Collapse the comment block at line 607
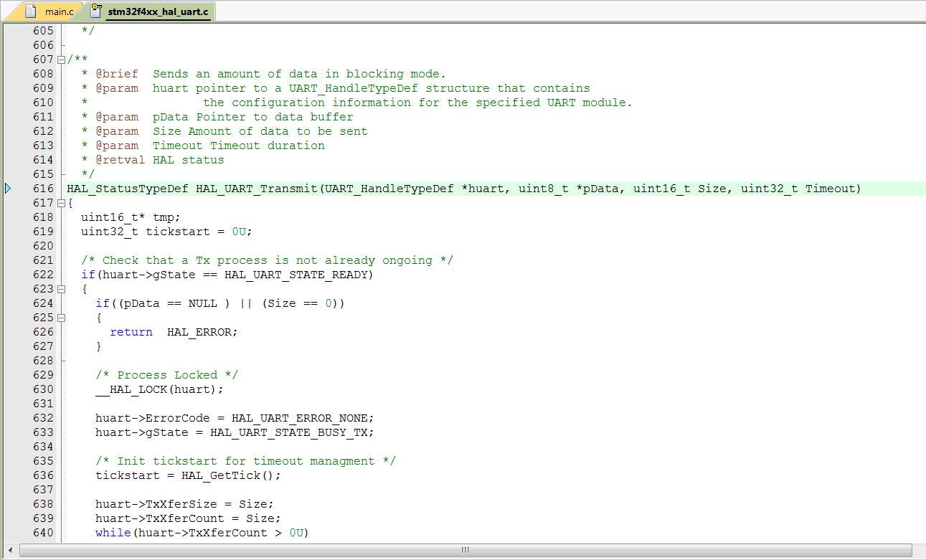The height and width of the screenshot is (560, 926). (x=61, y=60)
